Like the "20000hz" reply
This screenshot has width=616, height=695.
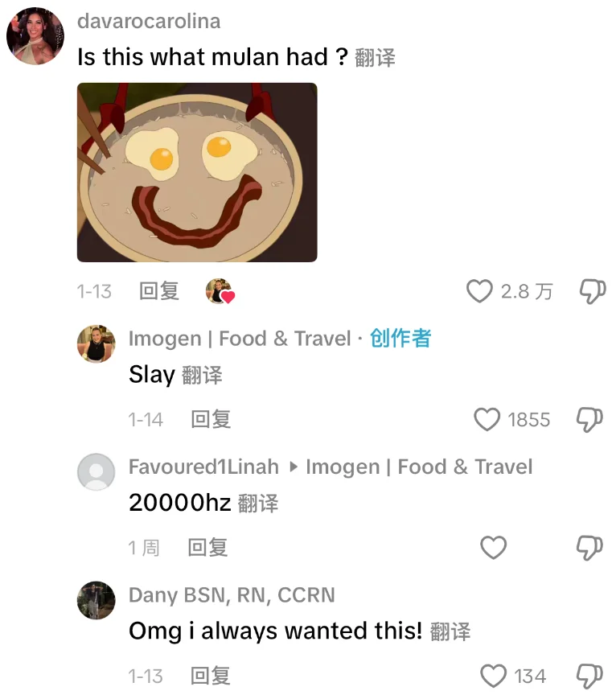(x=493, y=548)
